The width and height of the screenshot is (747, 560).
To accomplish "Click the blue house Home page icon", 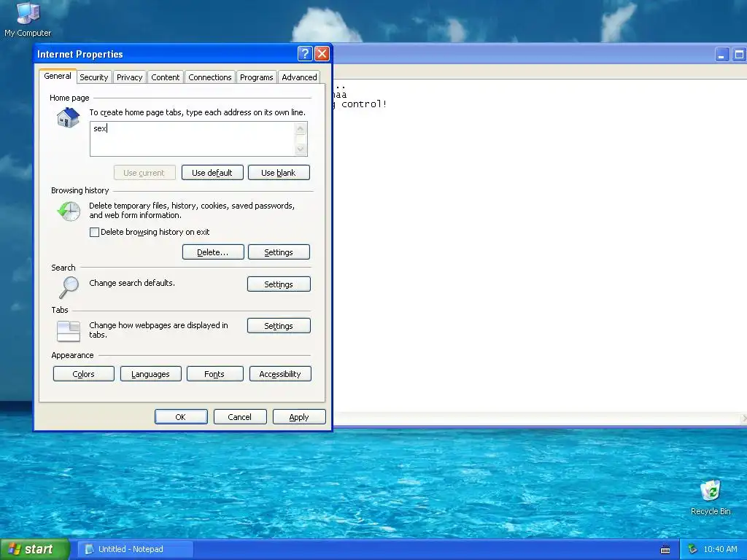I will [68, 117].
